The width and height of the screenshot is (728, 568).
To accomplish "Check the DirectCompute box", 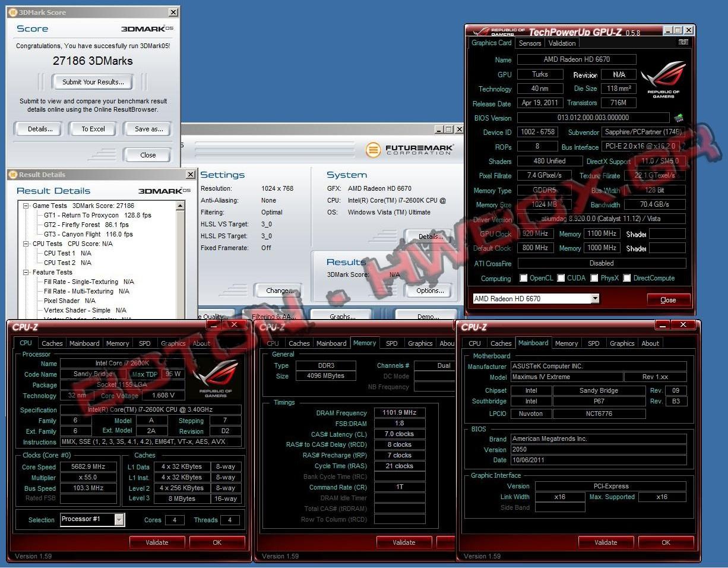I will click(x=626, y=278).
